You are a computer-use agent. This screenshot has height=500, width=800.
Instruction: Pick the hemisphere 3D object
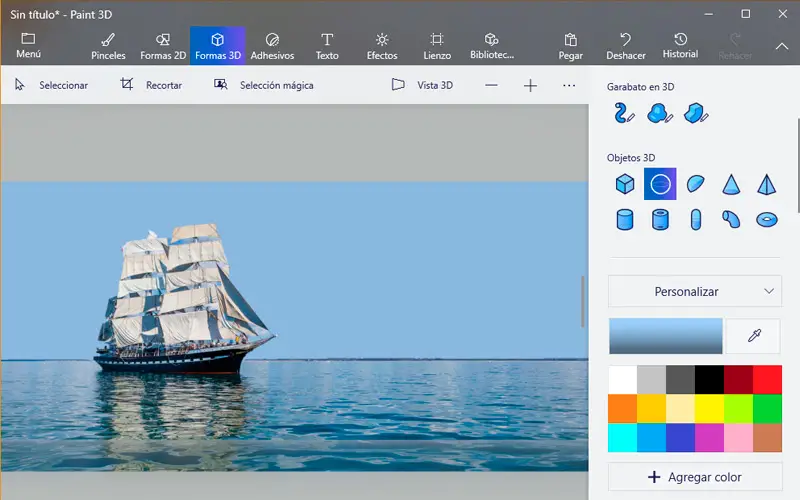695,184
